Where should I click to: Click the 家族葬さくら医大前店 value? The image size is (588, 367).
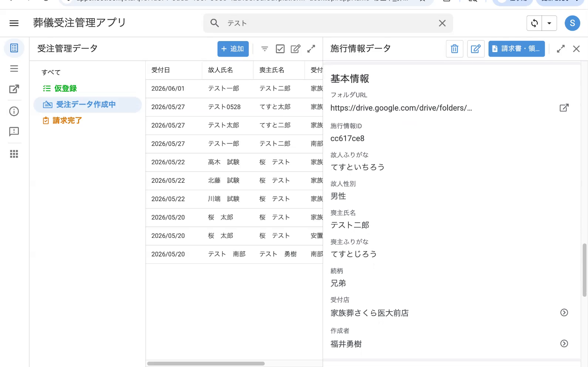pos(369,313)
